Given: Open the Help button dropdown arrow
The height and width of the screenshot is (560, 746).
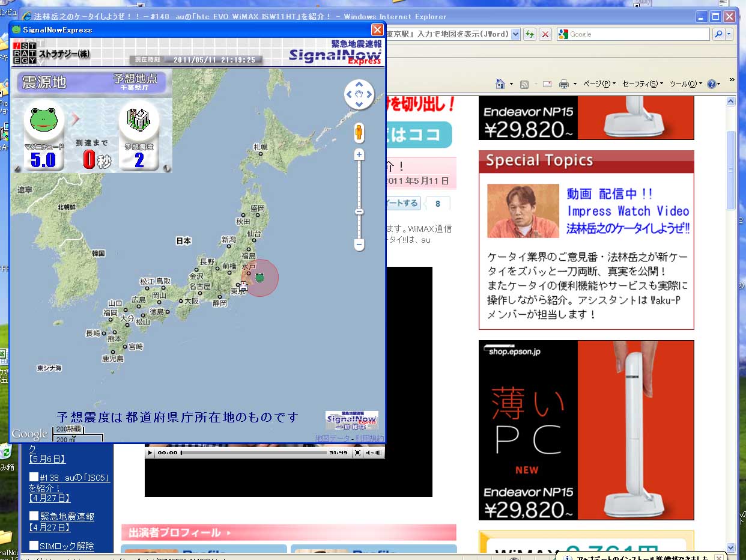Looking at the screenshot, I should 719,84.
